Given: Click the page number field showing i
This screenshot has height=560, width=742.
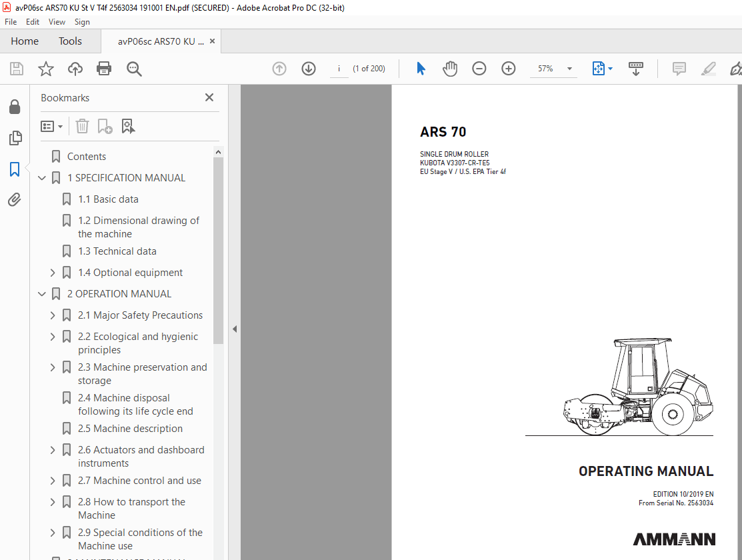Looking at the screenshot, I should [339, 68].
